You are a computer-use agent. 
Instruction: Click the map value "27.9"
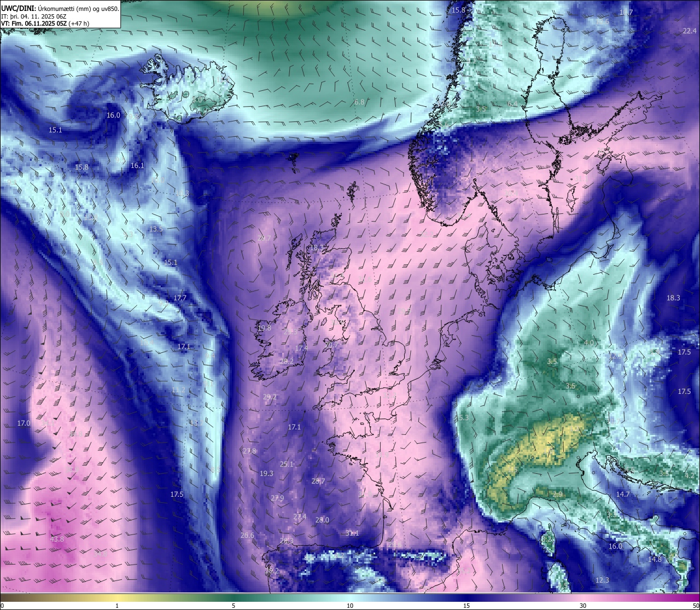277,498
